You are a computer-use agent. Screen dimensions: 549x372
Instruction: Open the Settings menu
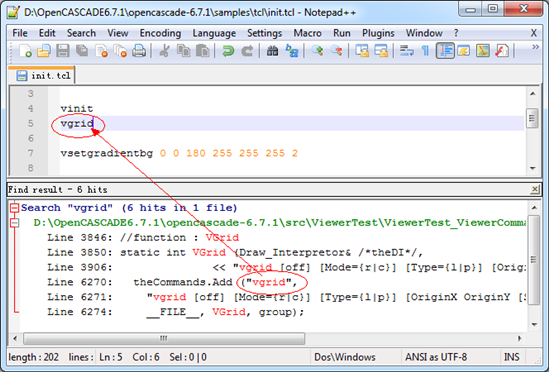pyautogui.click(x=265, y=33)
